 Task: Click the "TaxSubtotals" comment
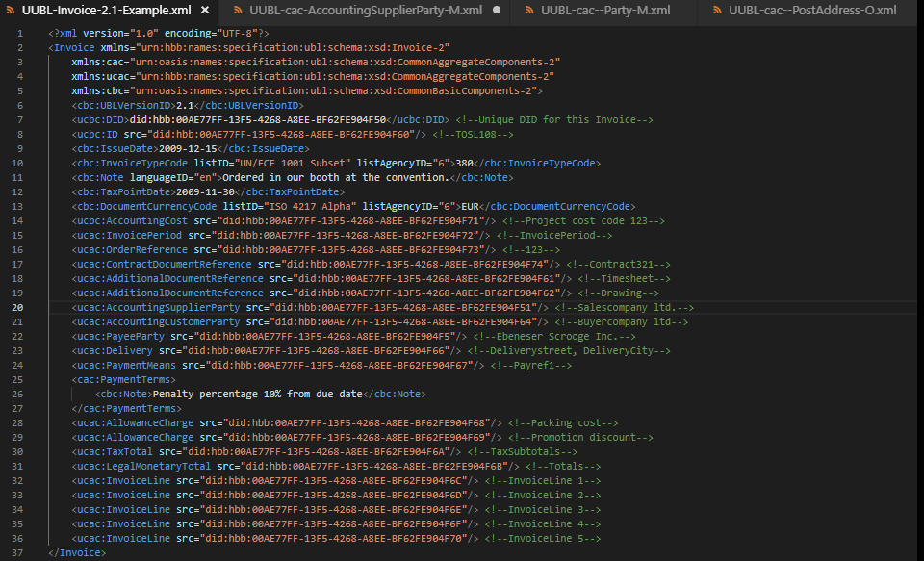pyautogui.click(x=522, y=452)
